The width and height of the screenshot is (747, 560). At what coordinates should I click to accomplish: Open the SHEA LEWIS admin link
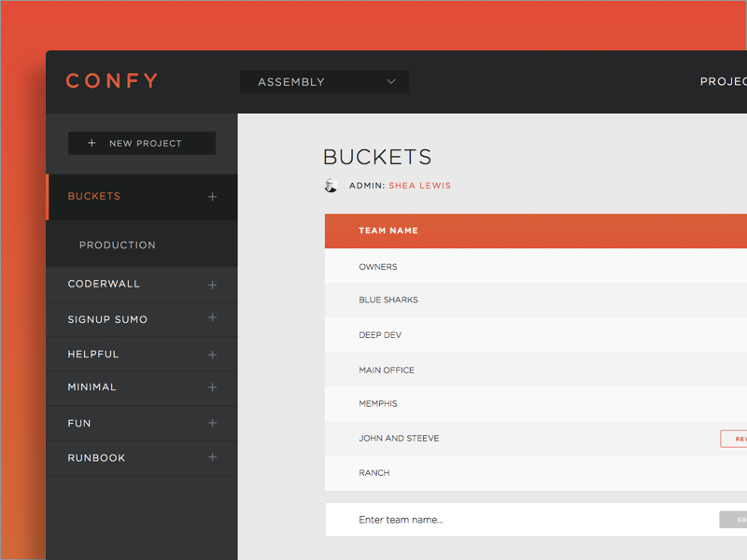419,186
